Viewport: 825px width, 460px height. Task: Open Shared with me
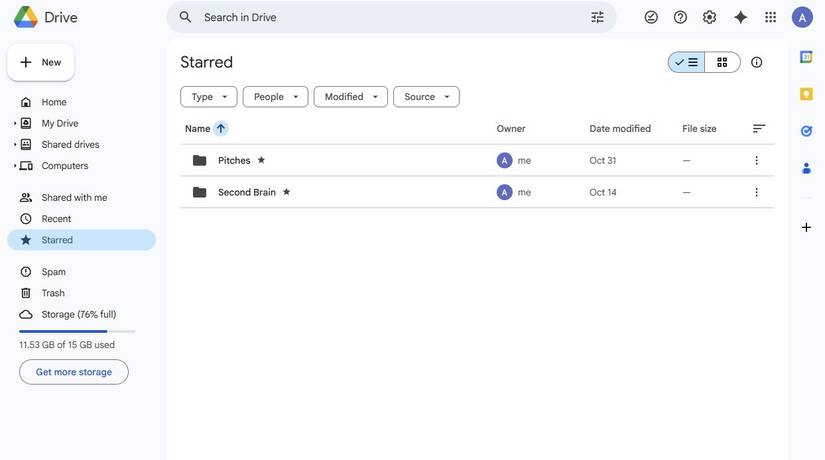[74, 197]
